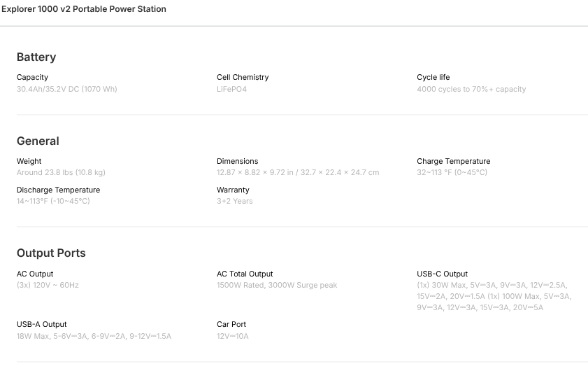Image resolution: width=588 pixels, height=371 pixels.
Task: Click the 3+2 Years warranty value
Action: 235,201
